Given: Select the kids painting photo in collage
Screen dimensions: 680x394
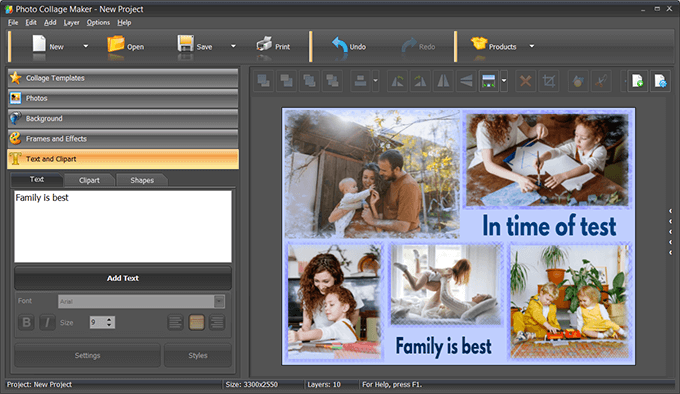Looking at the screenshot, I should click(x=547, y=160).
